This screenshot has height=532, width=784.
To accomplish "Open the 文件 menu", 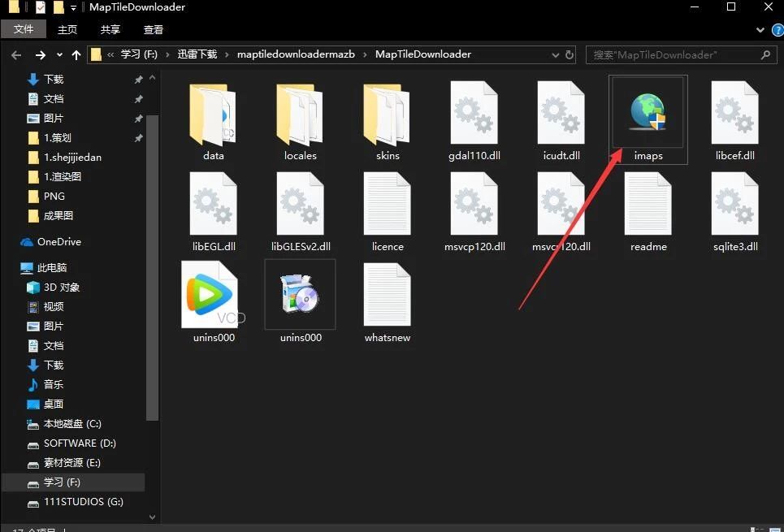I will click(24, 29).
